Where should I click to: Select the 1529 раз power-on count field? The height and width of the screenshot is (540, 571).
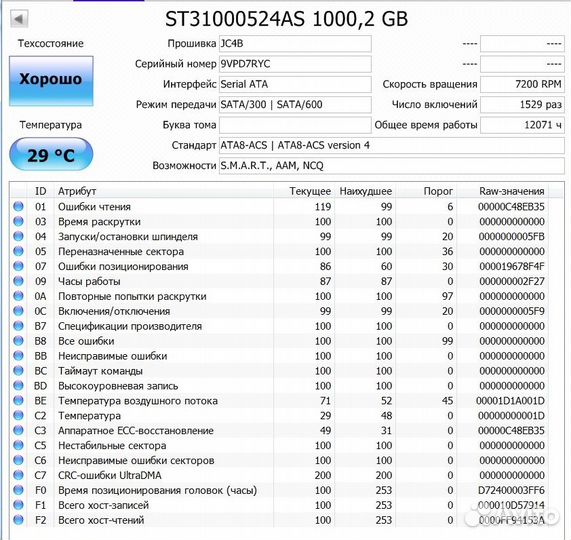522,105
